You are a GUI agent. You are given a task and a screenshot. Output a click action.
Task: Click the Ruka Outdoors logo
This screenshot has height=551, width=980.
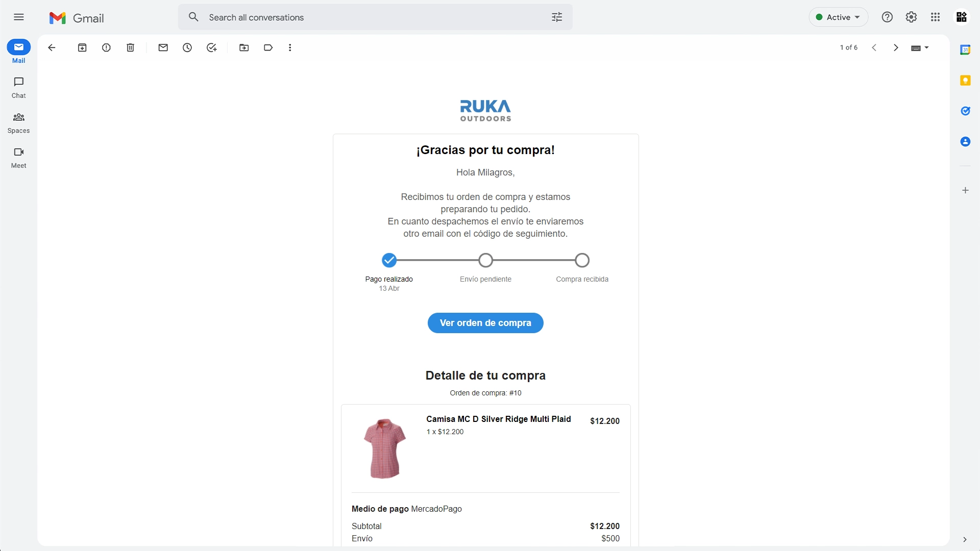485,111
